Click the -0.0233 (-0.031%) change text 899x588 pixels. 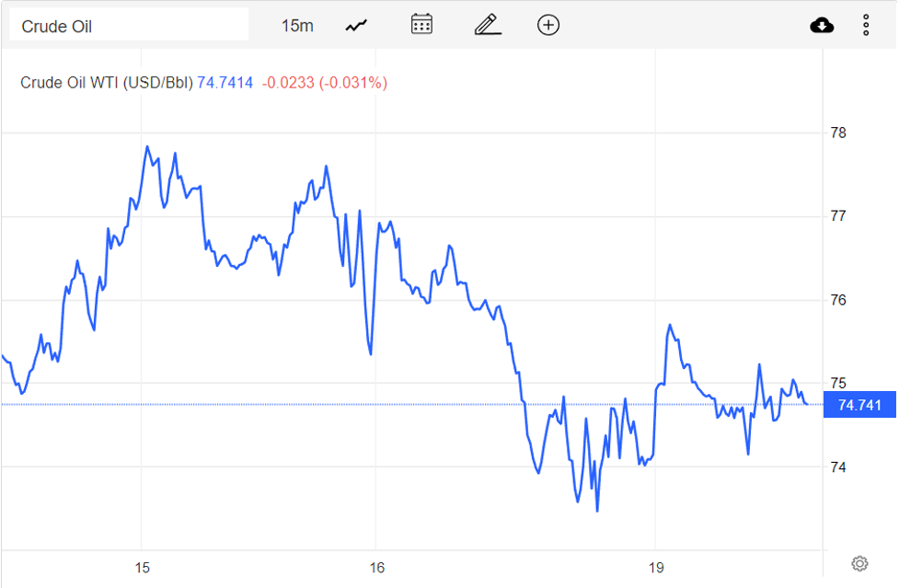[x=325, y=83]
